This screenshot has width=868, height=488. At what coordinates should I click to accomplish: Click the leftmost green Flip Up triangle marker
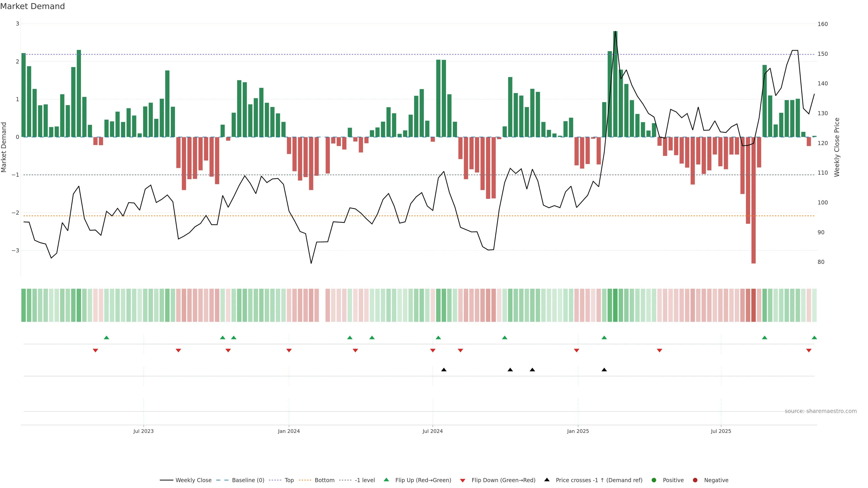pyautogui.click(x=106, y=338)
